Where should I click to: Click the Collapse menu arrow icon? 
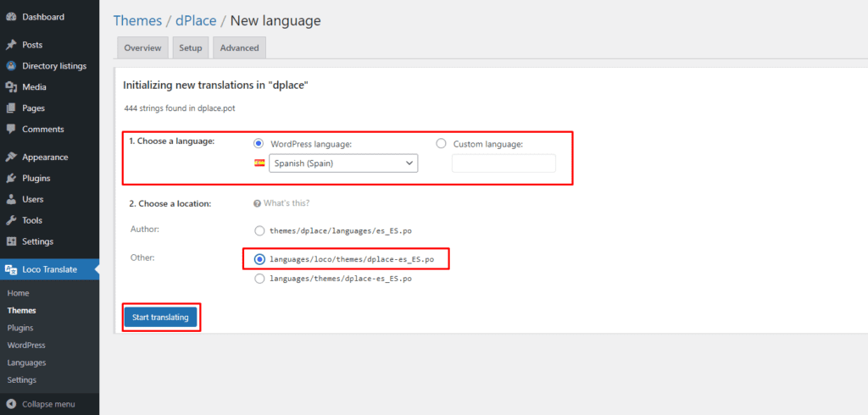pyautogui.click(x=10, y=404)
